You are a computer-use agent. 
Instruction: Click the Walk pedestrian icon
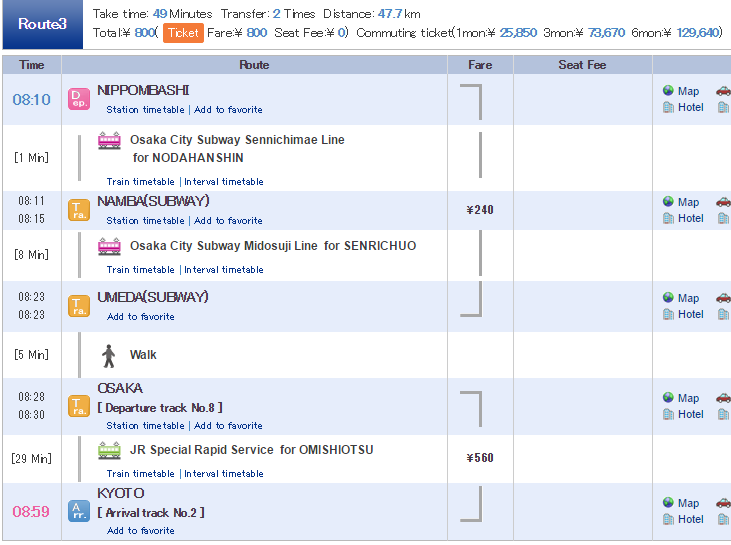[x=109, y=356]
